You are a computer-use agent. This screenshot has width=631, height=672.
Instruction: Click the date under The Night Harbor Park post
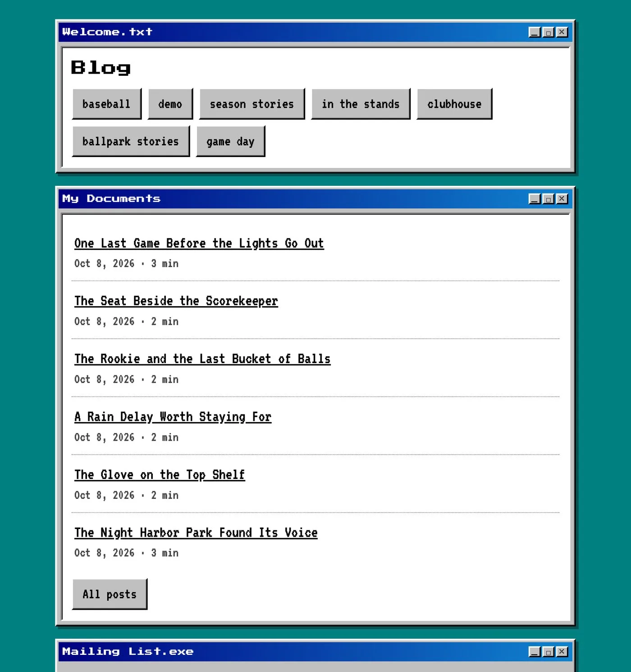[105, 553]
